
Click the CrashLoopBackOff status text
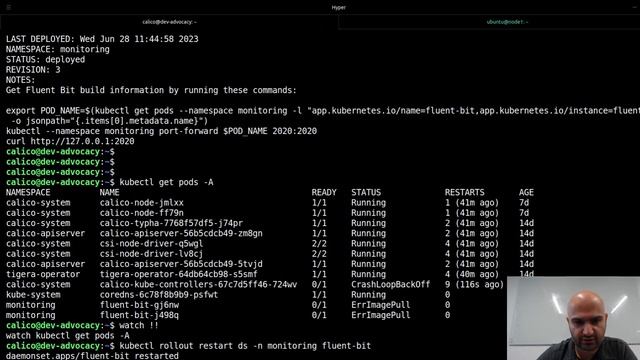[x=391, y=284]
